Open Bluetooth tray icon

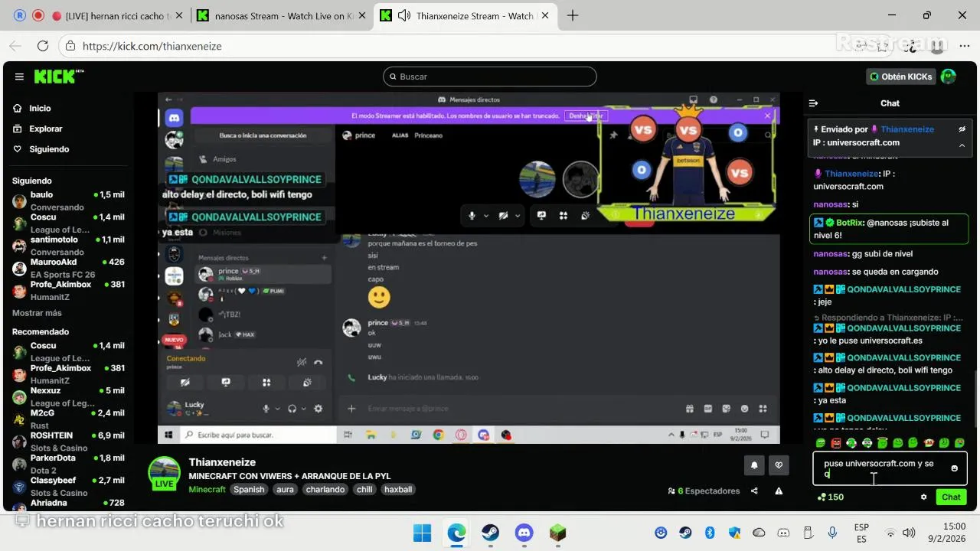click(710, 533)
